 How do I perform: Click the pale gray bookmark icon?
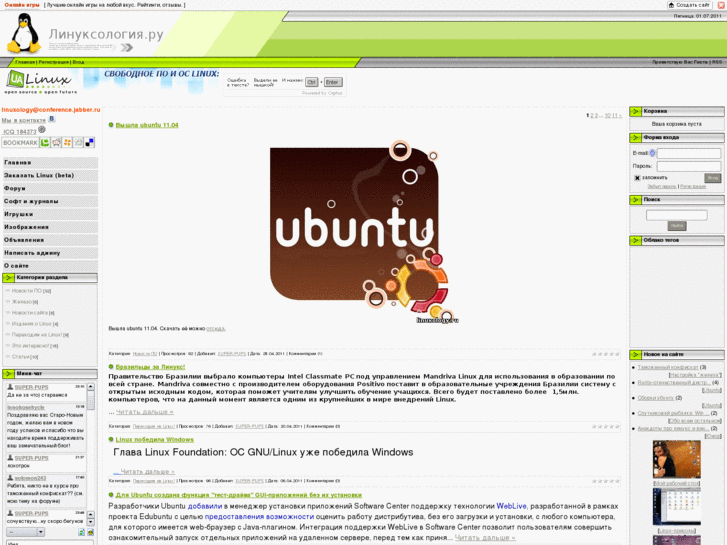(x=78, y=142)
